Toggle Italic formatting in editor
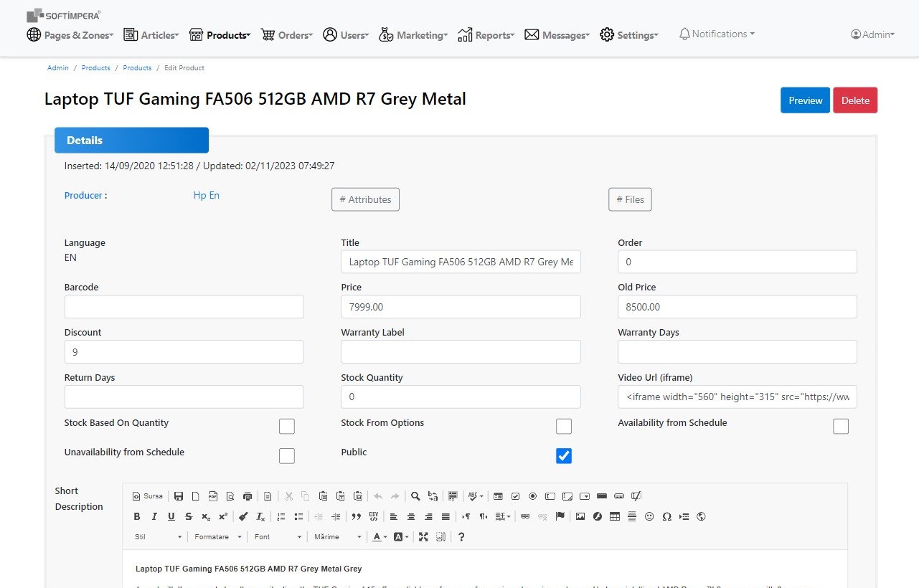 click(x=154, y=516)
